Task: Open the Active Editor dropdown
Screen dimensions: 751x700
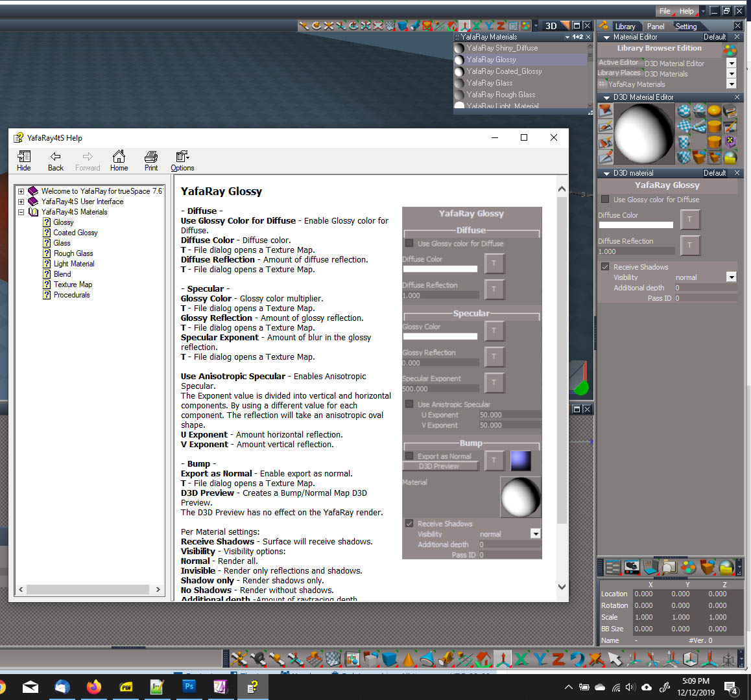Action: tap(732, 63)
